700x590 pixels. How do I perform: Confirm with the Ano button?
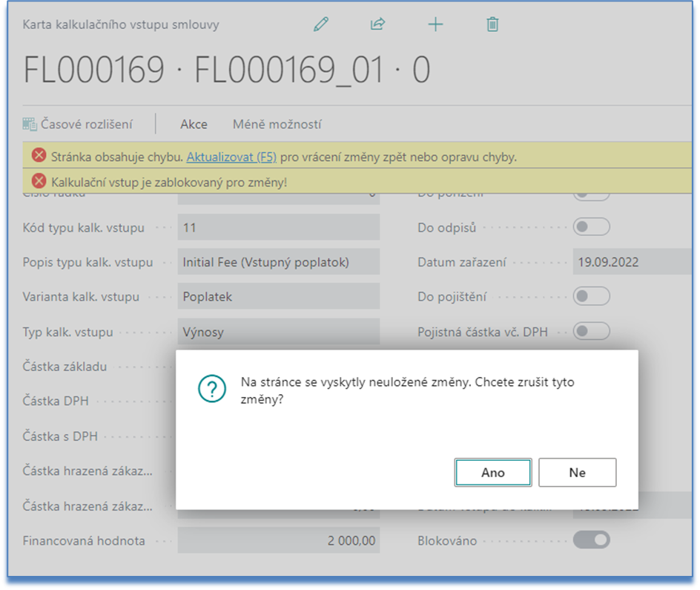[x=492, y=472]
